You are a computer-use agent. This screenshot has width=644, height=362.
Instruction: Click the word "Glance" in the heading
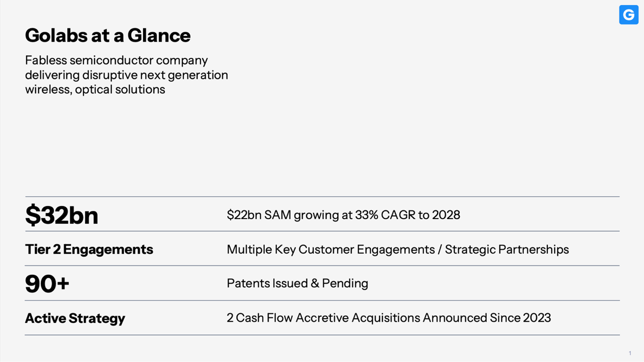[159, 35]
